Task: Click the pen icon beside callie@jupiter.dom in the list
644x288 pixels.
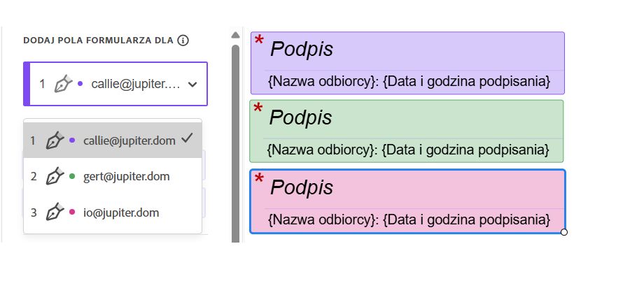Action: [x=55, y=141]
